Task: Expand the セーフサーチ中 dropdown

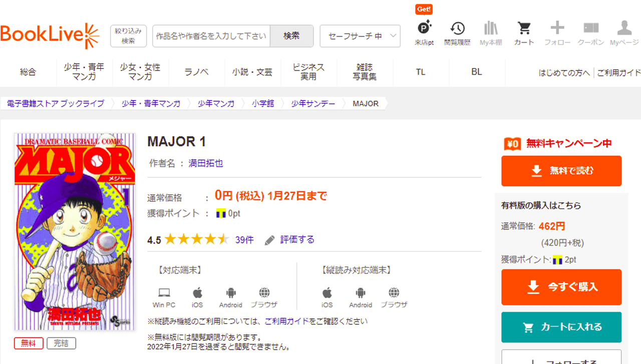Action: [x=360, y=36]
